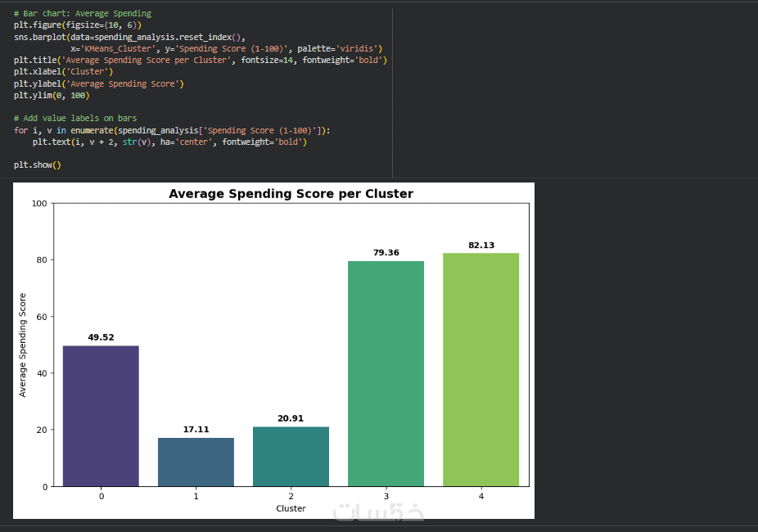
Task: Select the teal bar for cluster 2
Action: (291, 456)
